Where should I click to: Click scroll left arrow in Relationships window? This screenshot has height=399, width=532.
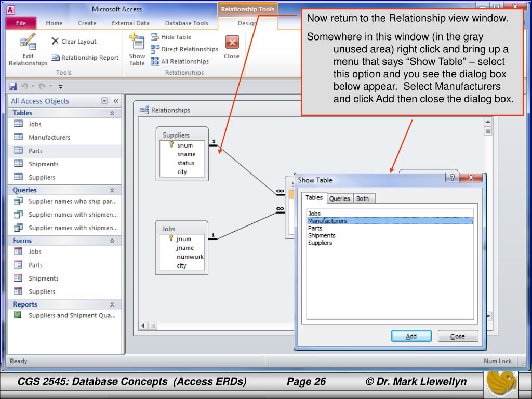tap(143, 326)
